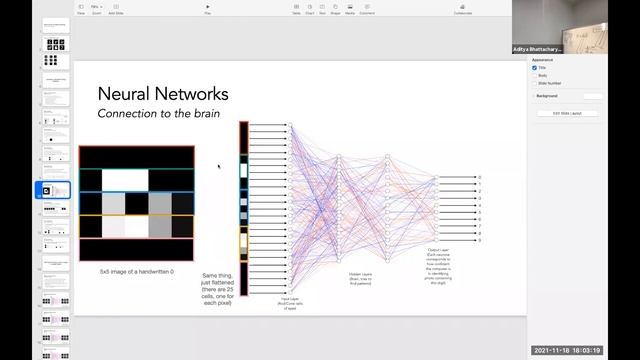Click the 'Connection to the brain' subtitle
The width and height of the screenshot is (640, 360).
coord(158,113)
